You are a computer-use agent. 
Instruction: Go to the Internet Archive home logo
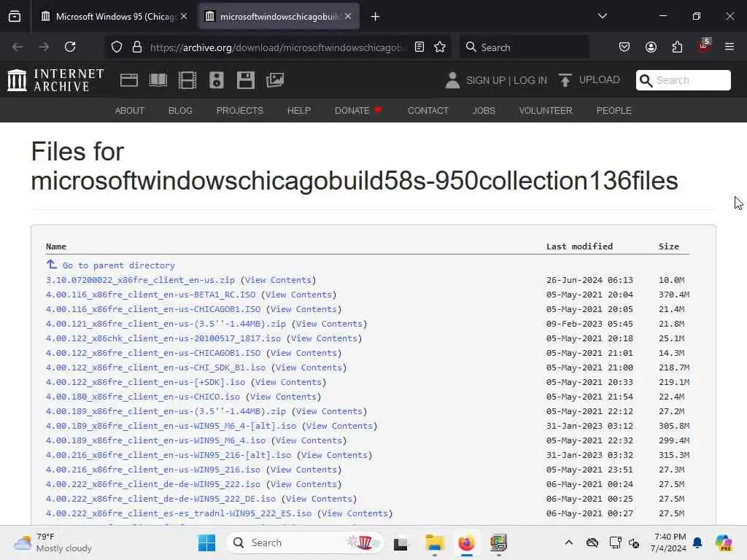click(55, 80)
